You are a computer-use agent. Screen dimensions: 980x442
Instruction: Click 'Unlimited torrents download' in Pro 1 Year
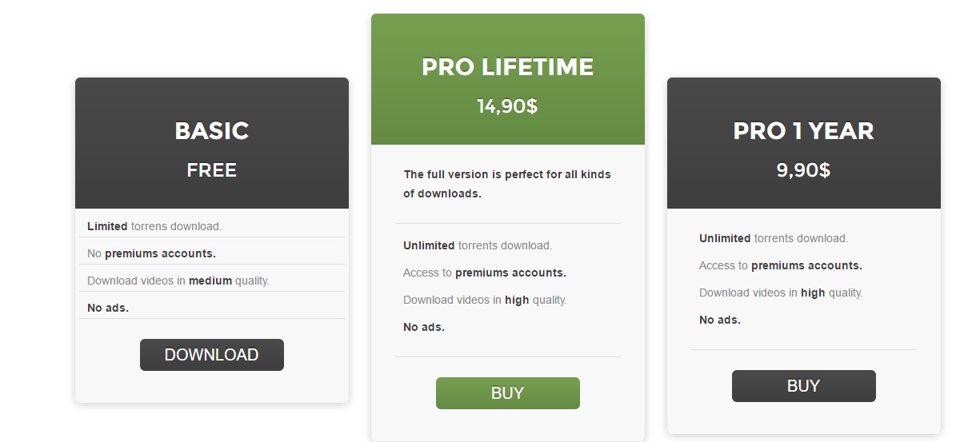(774, 238)
